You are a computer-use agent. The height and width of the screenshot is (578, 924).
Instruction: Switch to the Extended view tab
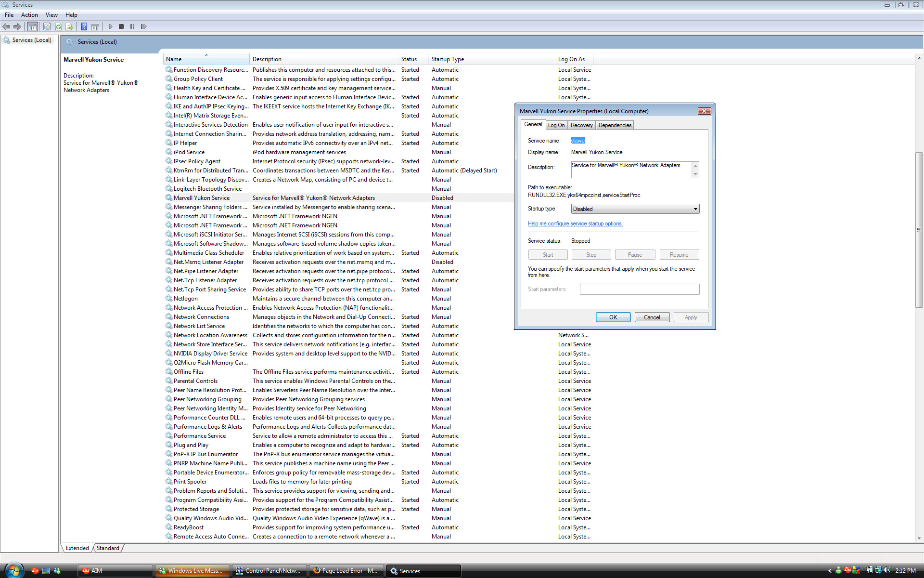tap(77, 548)
